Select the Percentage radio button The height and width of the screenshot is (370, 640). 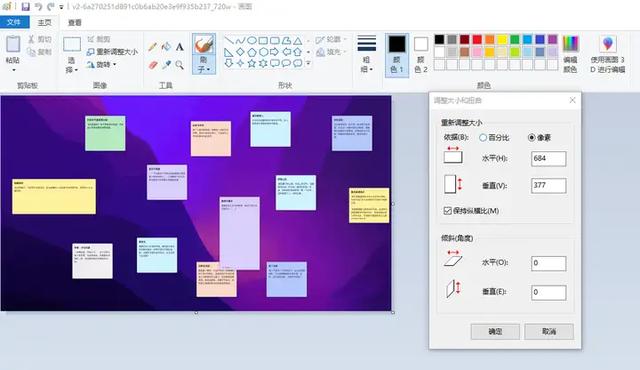(x=483, y=137)
